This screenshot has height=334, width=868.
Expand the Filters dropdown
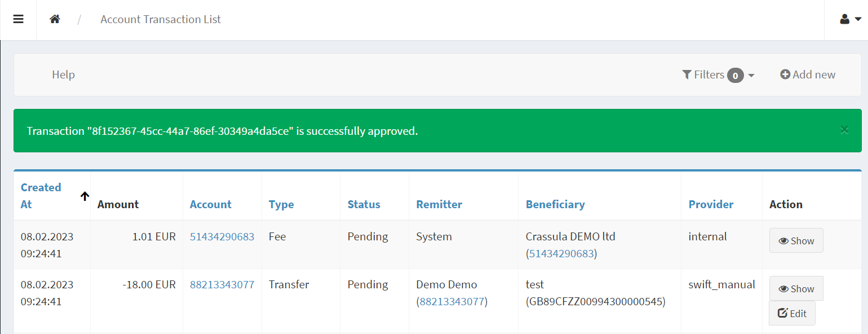pyautogui.click(x=752, y=74)
